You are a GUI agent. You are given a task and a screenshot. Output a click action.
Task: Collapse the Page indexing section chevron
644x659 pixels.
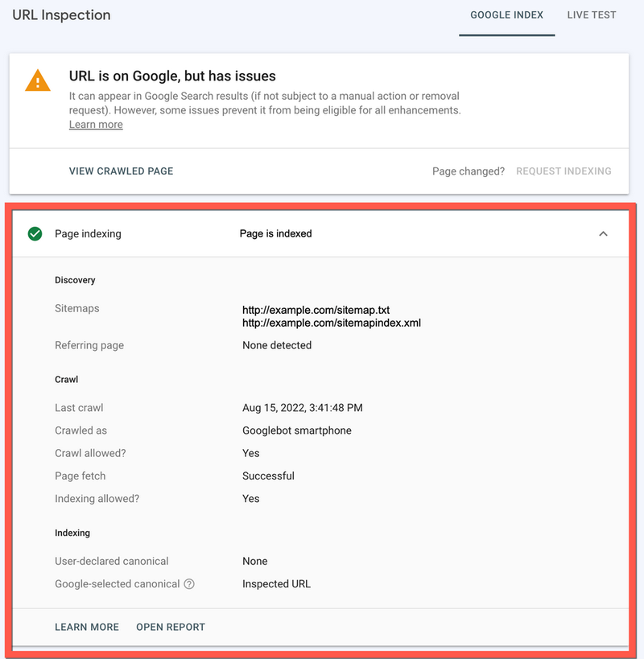point(603,234)
